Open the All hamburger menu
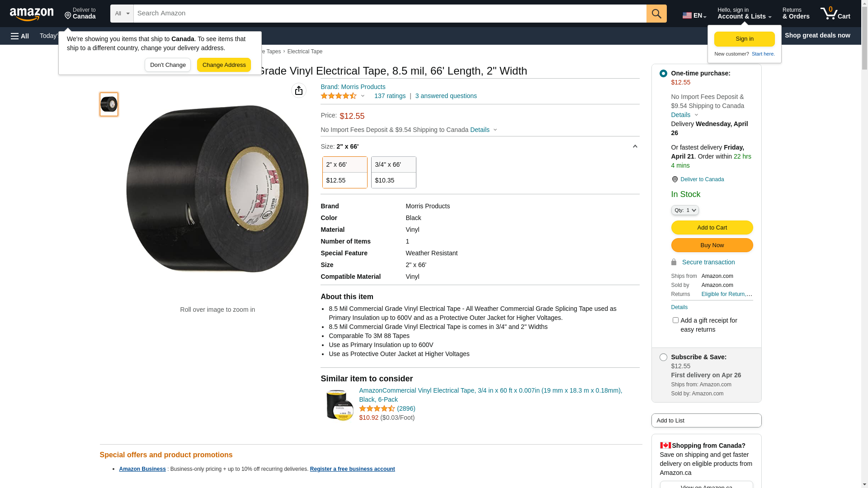 point(20,36)
